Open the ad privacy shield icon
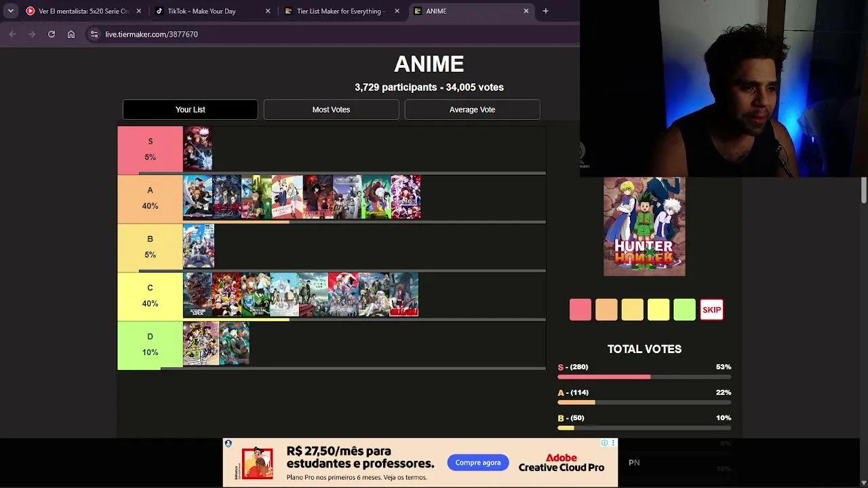868x488 pixels. 228,443
